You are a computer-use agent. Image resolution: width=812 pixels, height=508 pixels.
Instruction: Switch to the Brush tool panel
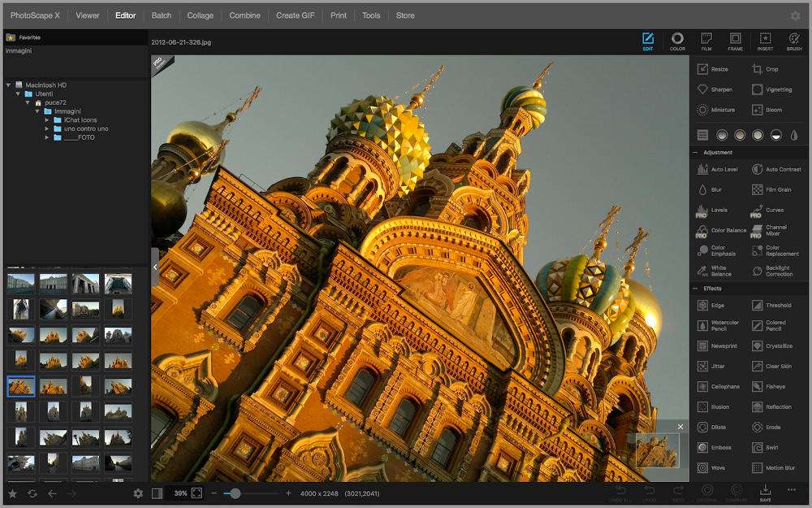(793, 41)
